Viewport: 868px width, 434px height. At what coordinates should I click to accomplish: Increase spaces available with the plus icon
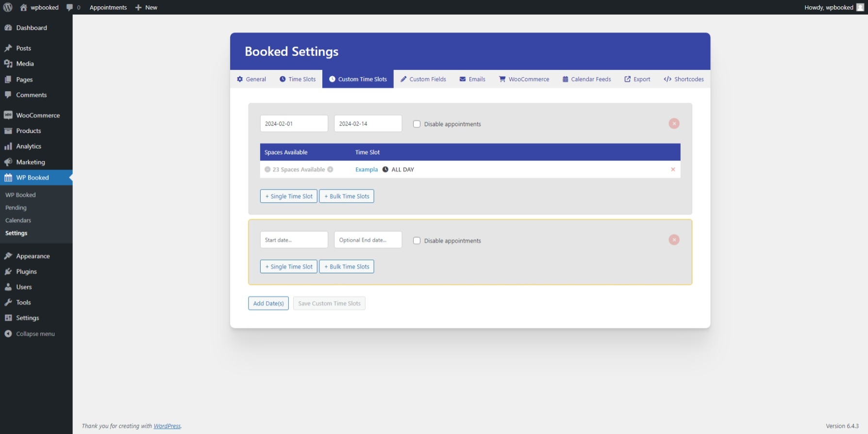click(330, 170)
